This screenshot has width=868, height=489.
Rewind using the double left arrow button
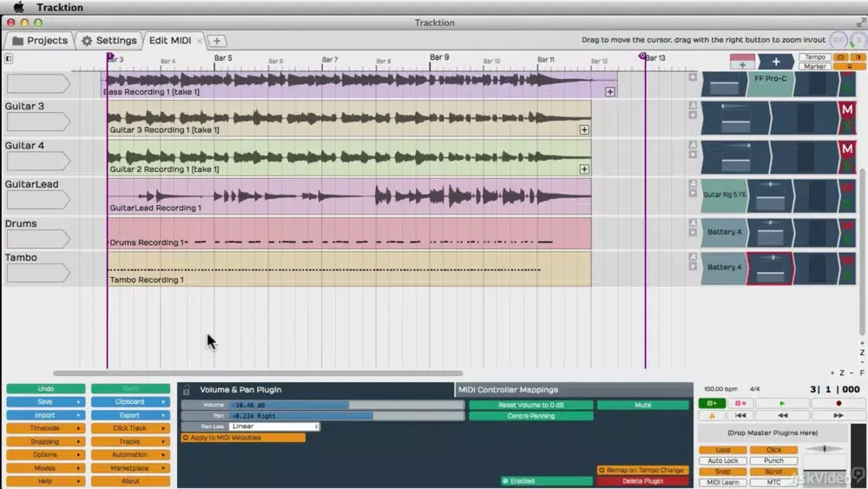pos(782,415)
